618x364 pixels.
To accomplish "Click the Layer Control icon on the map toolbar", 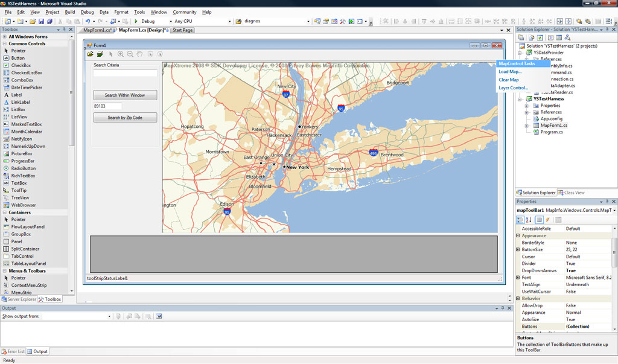I will point(100,54).
